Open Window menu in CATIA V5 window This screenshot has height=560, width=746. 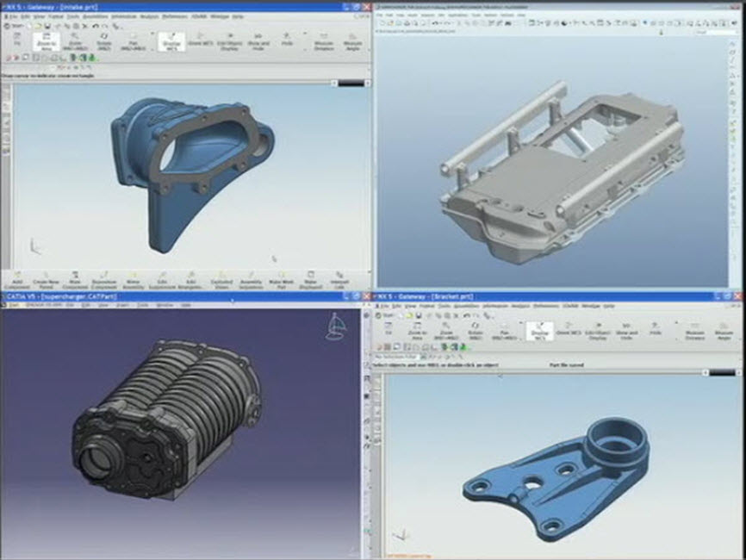tap(165, 305)
